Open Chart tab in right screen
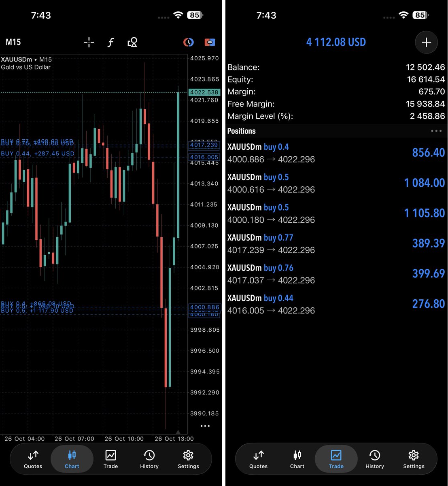Image resolution: width=448 pixels, height=486 pixels. point(297,459)
